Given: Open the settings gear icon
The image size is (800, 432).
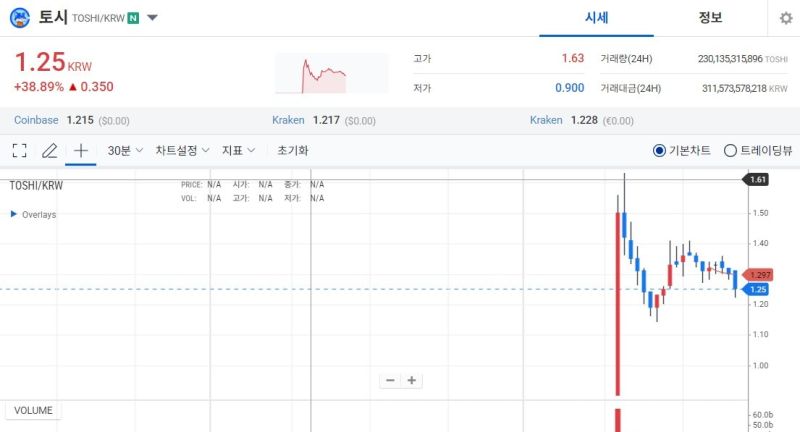Looking at the screenshot, I should [786, 18].
